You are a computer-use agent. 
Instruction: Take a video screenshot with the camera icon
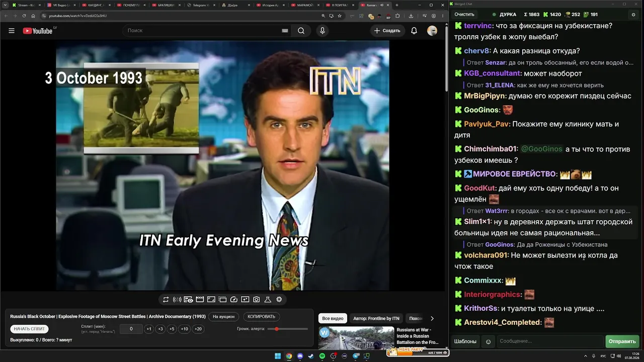click(x=257, y=300)
